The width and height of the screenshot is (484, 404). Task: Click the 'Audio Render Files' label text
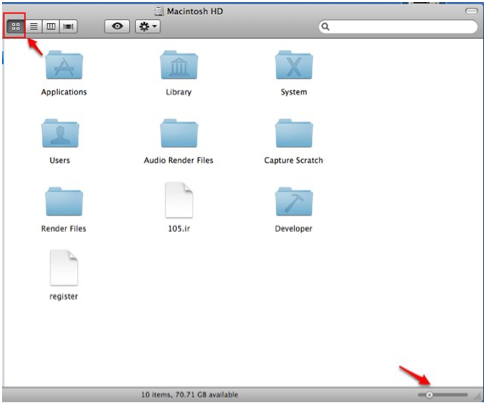tap(178, 160)
